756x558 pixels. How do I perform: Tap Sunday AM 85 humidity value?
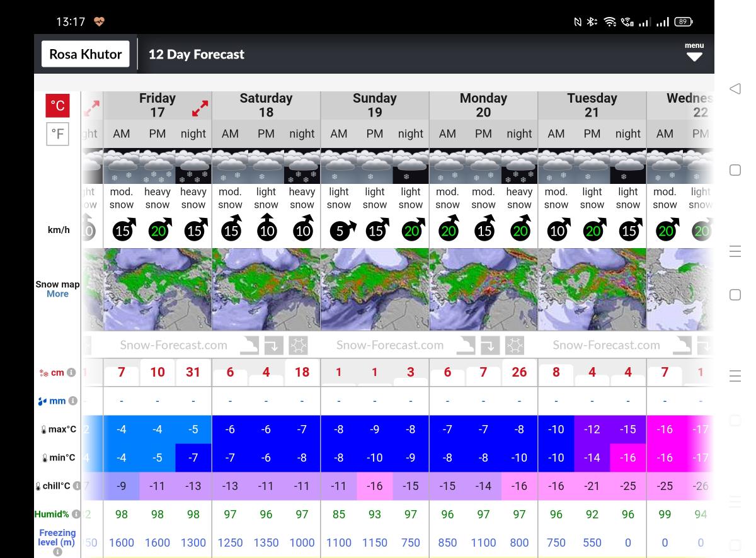coord(339,515)
